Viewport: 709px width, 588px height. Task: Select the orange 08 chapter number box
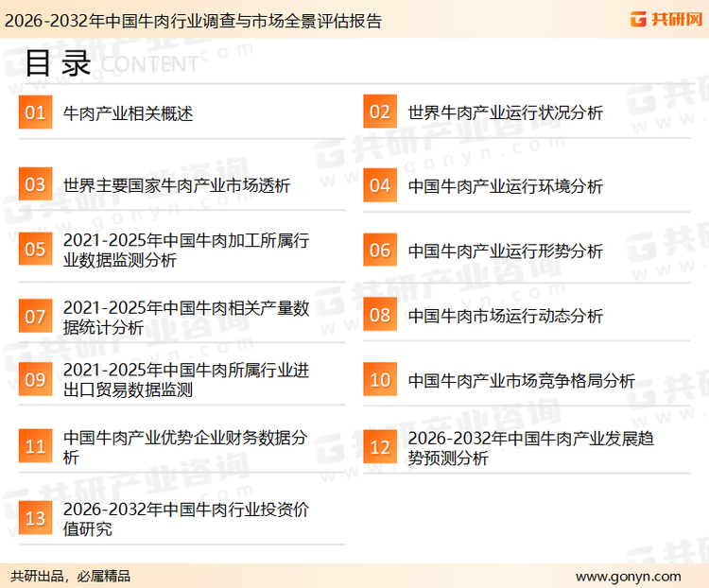pyautogui.click(x=380, y=315)
